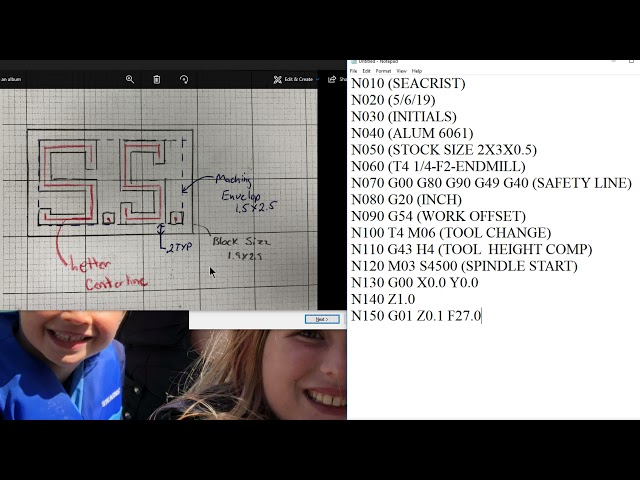This screenshot has width=640, height=480.
Task: Click Add to an album in Photos
Action: (11, 79)
